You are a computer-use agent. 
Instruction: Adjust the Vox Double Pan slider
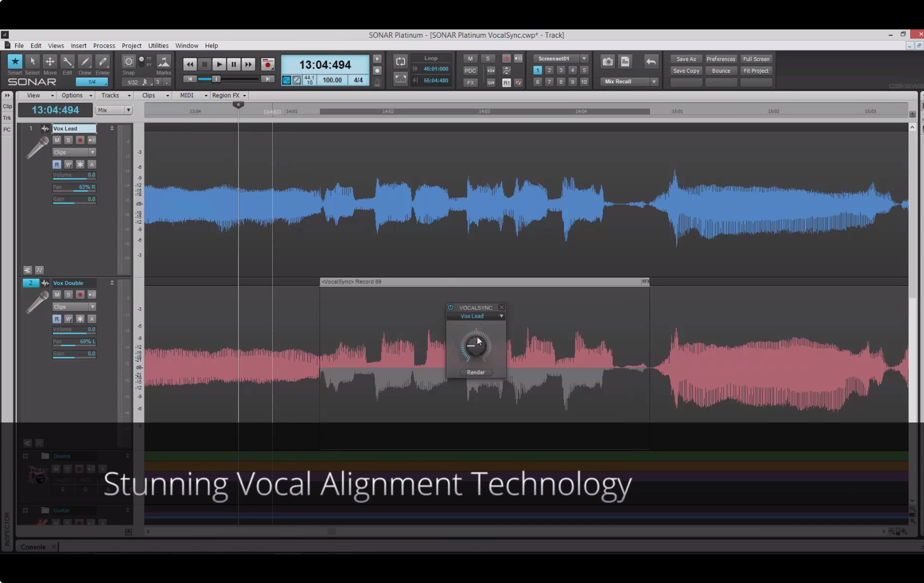(74, 342)
